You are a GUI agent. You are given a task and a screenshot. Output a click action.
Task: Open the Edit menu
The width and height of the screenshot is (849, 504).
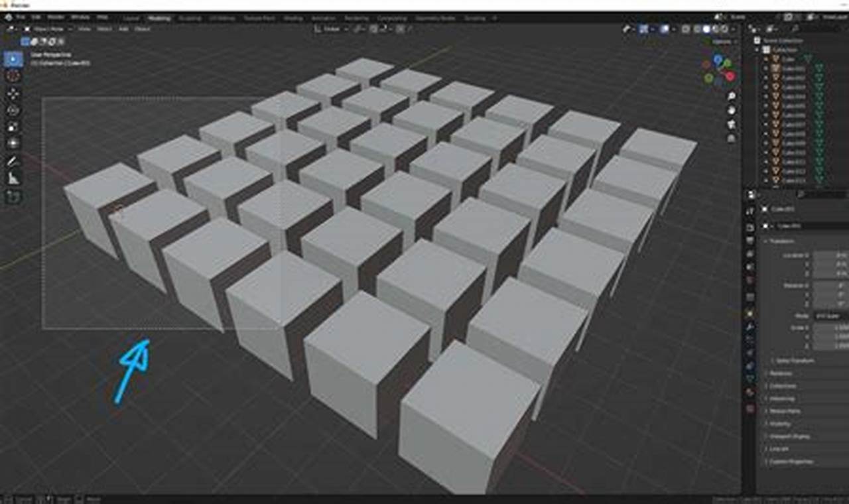point(37,17)
